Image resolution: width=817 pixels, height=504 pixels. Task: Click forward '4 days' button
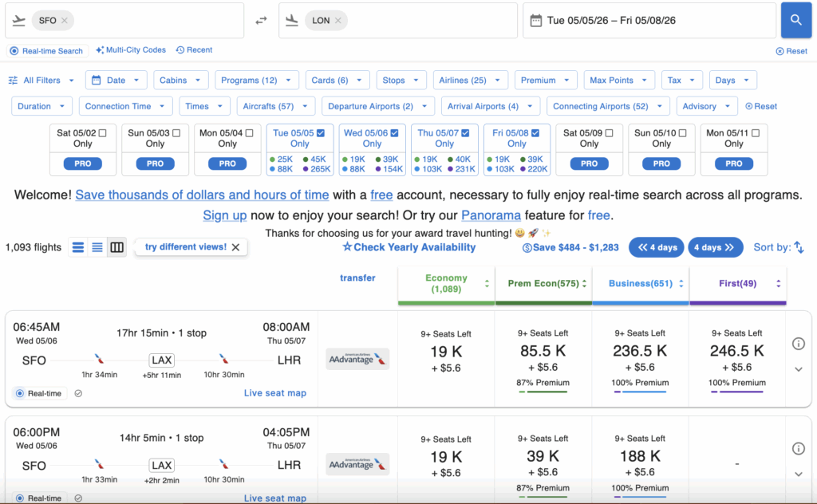tap(715, 248)
